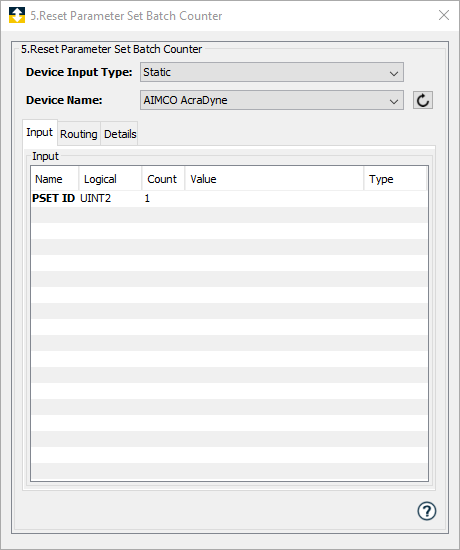Click the application logo in the title bar
Image resolution: width=460 pixels, height=550 pixels.
[x=17, y=15]
